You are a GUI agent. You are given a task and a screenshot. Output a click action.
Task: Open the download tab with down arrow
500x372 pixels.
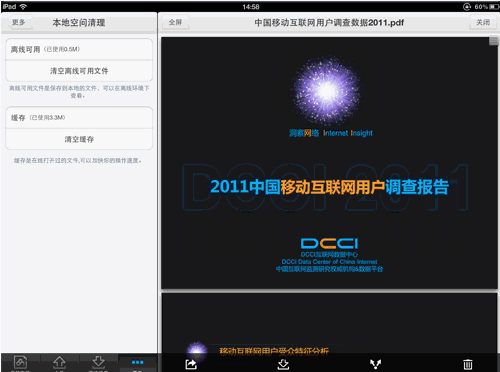[x=98, y=363]
